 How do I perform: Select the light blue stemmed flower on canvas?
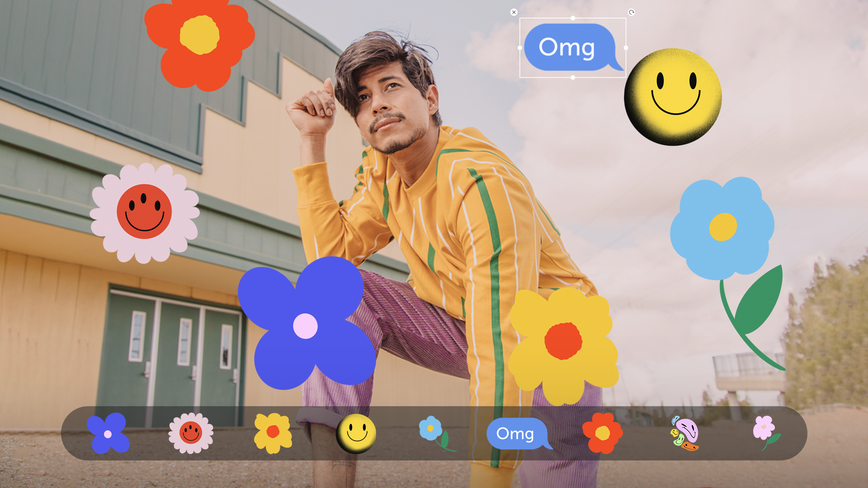pyautogui.click(x=728, y=273)
